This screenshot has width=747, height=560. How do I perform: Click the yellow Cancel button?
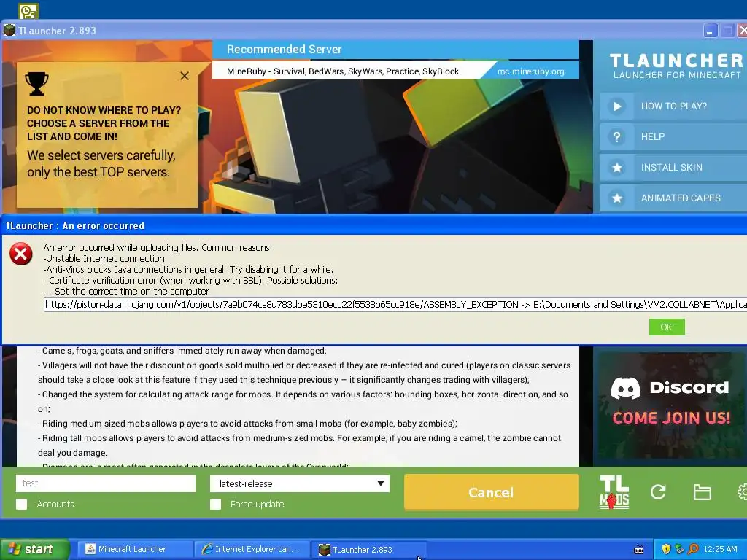[491, 492]
